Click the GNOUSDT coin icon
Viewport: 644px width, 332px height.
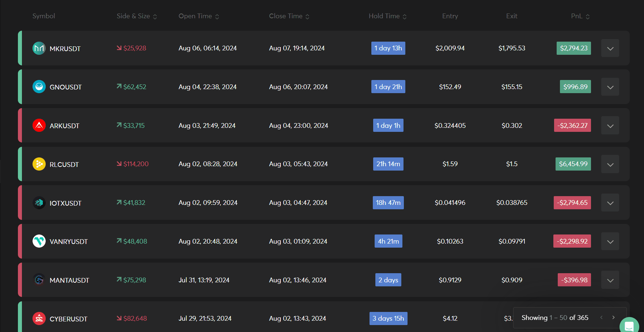coord(39,87)
